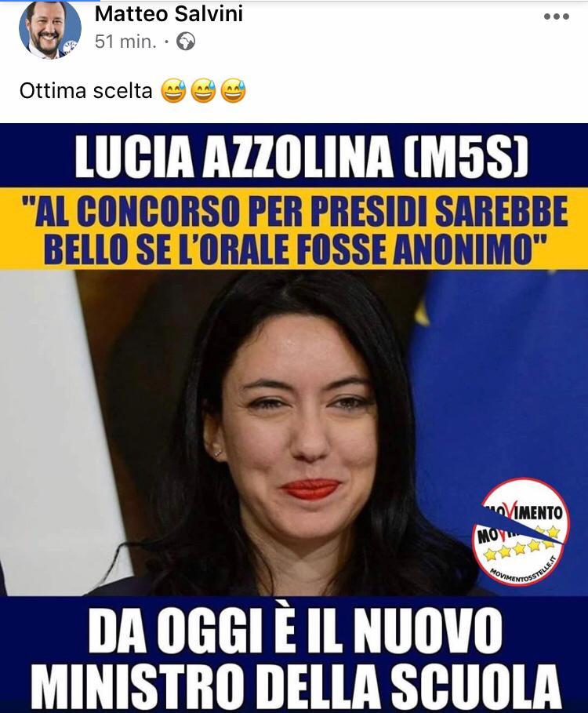Click the 'DA OGGI È IL NUOVO' caption line
Image resolution: width=588 pixels, height=713 pixels.
point(295,631)
